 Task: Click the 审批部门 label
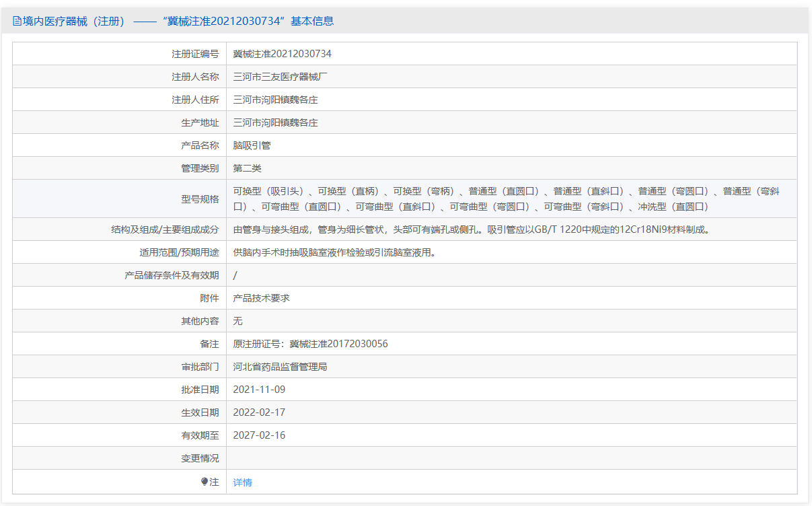coord(200,367)
